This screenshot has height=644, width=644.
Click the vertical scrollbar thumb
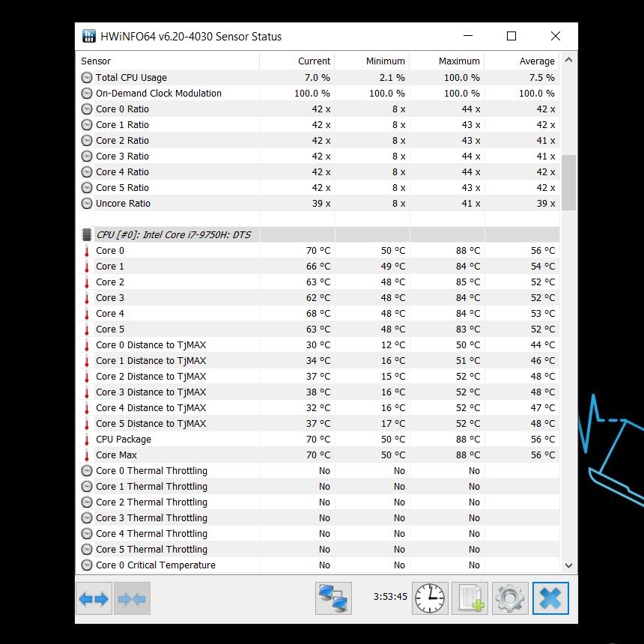pyautogui.click(x=568, y=183)
